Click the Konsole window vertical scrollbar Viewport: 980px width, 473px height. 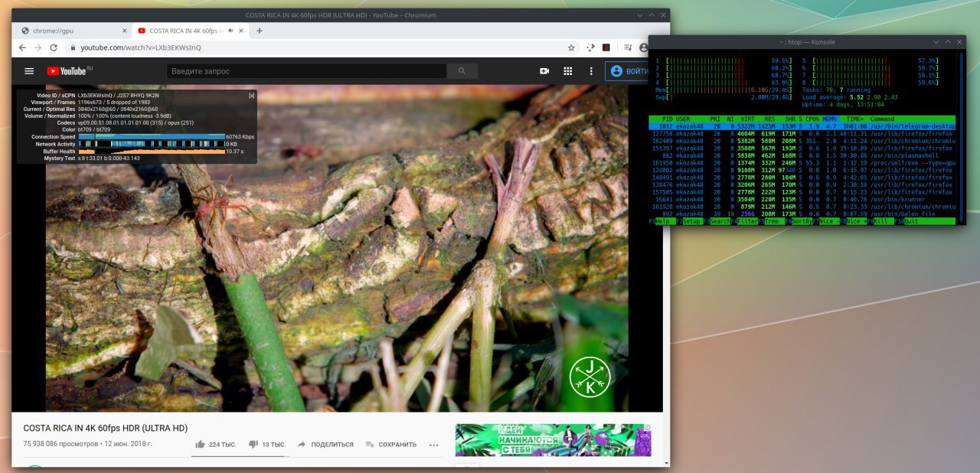click(962, 138)
